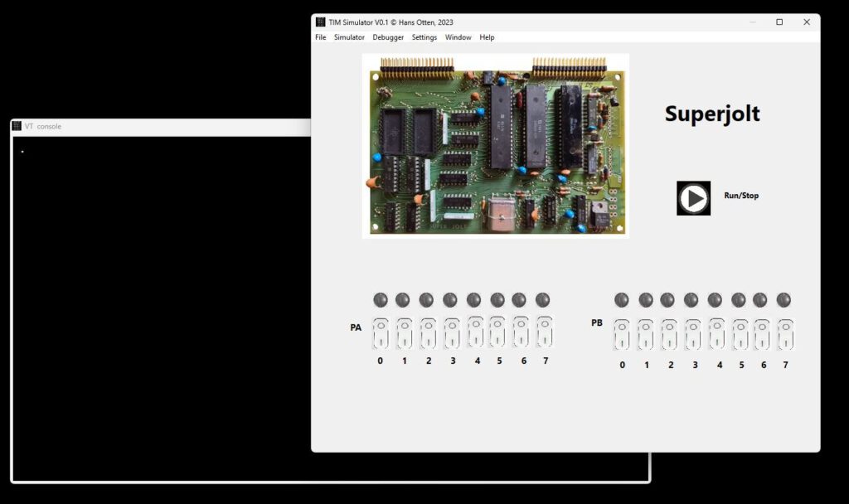Click the PB LED above switch 4
The height and width of the screenshot is (504, 849).
click(715, 300)
